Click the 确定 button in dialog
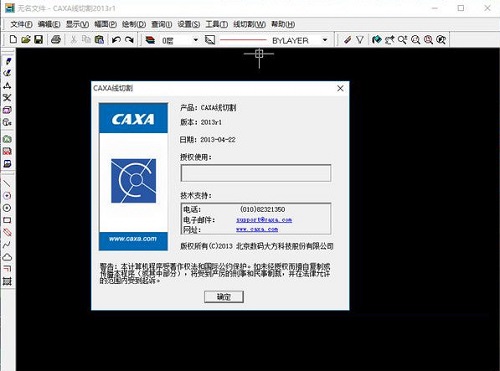 tap(224, 297)
